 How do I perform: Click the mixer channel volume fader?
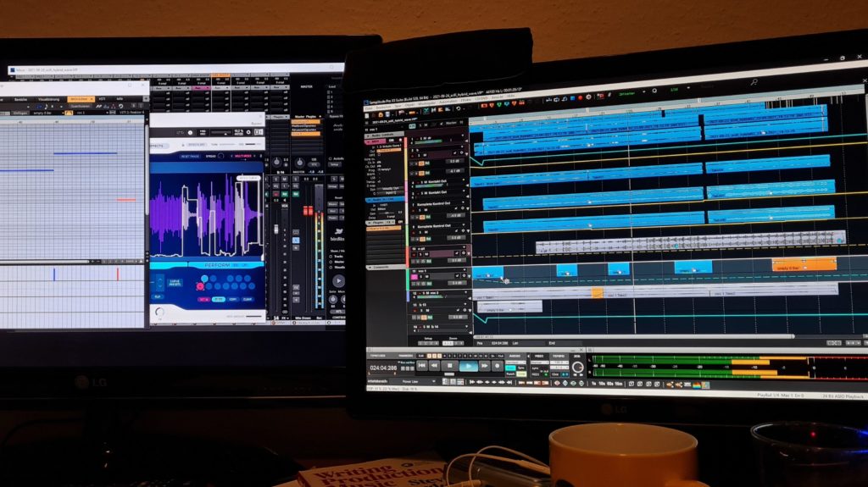point(275,230)
